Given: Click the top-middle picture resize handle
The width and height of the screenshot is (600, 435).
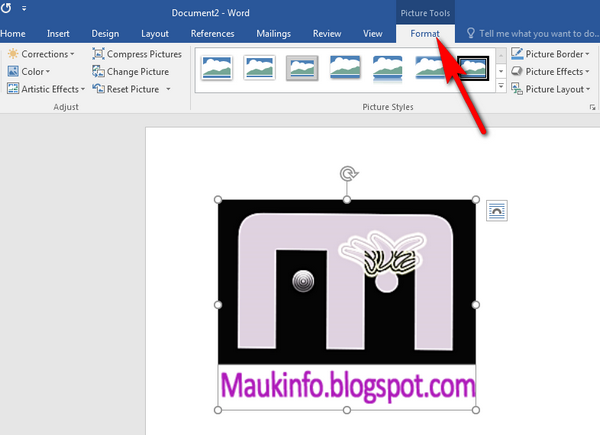Looking at the screenshot, I should click(x=347, y=200).
